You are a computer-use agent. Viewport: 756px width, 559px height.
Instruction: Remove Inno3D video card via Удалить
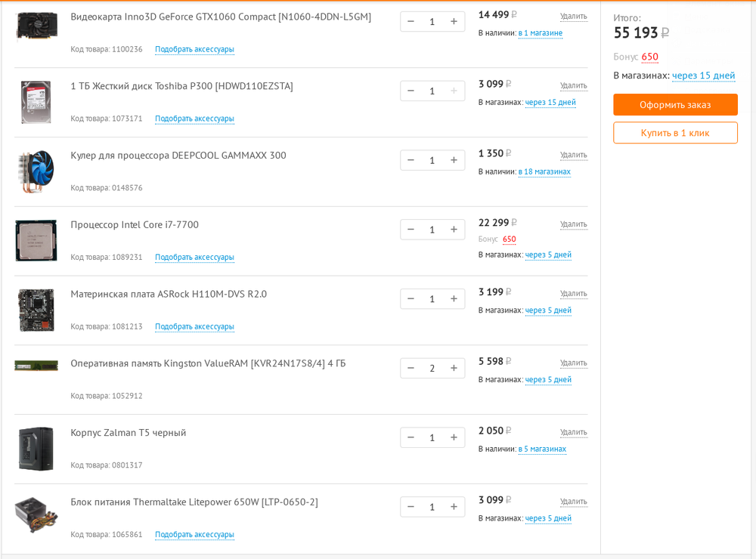[573, 17]
